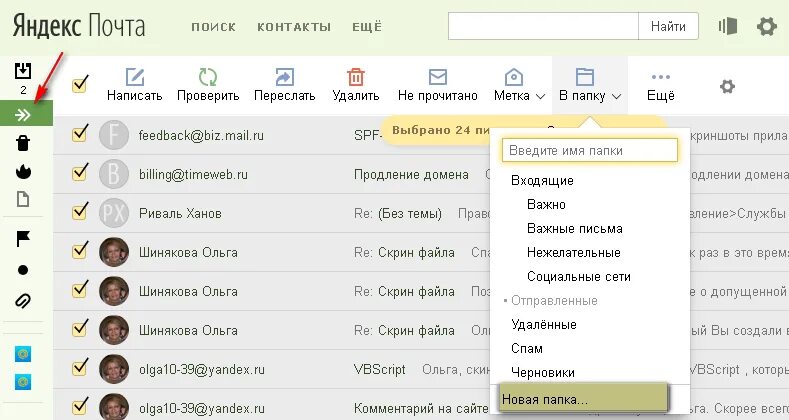Uncheck the Комментарий на сайте message checkbox

tap(80, 406)
